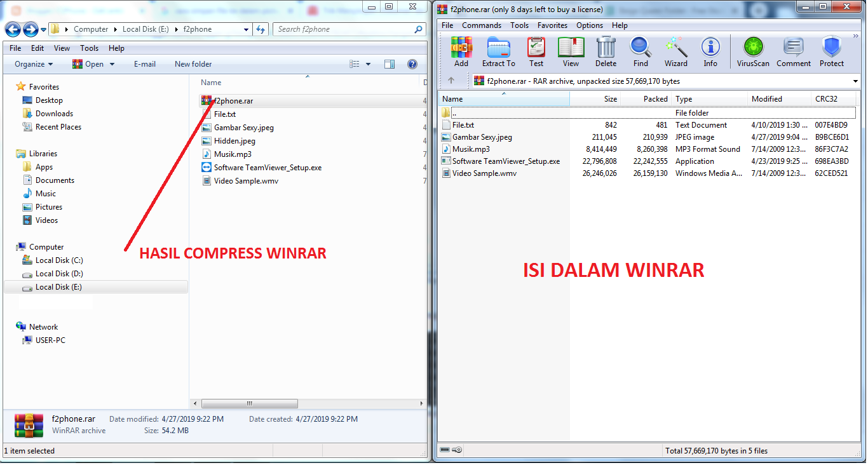868x470 pixels.
Task: Open the Comment tool in WinRAR
Action: (x=794, y=51)
